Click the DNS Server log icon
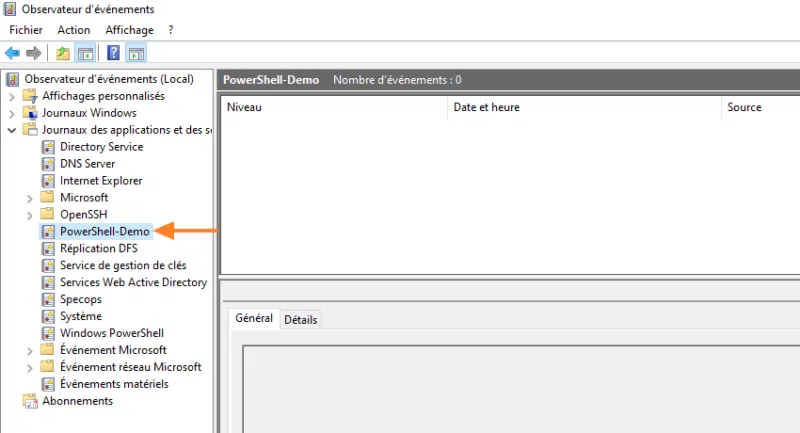This screenshot has height=433, width=800. [x=48, y=164]
